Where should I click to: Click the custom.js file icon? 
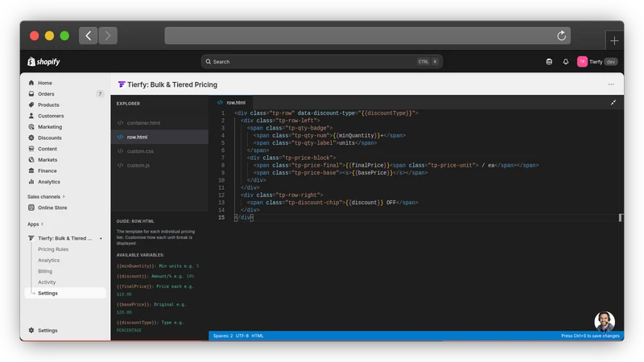[120, 166]
